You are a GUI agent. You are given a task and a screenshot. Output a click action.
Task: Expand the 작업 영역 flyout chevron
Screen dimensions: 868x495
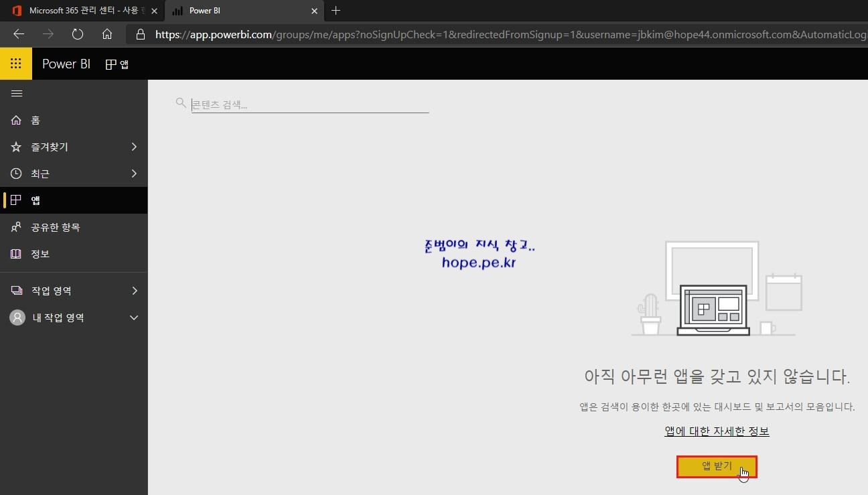134,291
